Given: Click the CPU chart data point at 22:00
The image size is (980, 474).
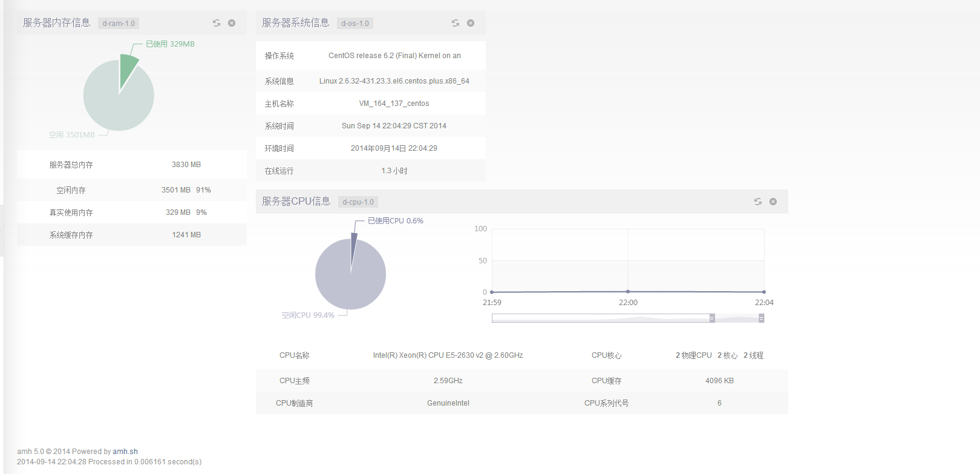Looking at the screenshot, I should pyautogui.click(x=628, y=292).
